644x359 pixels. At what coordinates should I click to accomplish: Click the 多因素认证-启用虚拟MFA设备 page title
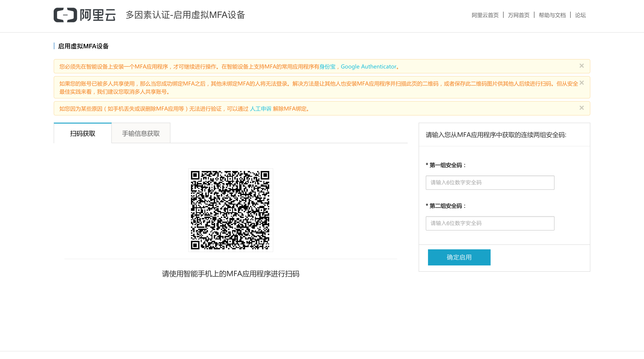point(185,15)
